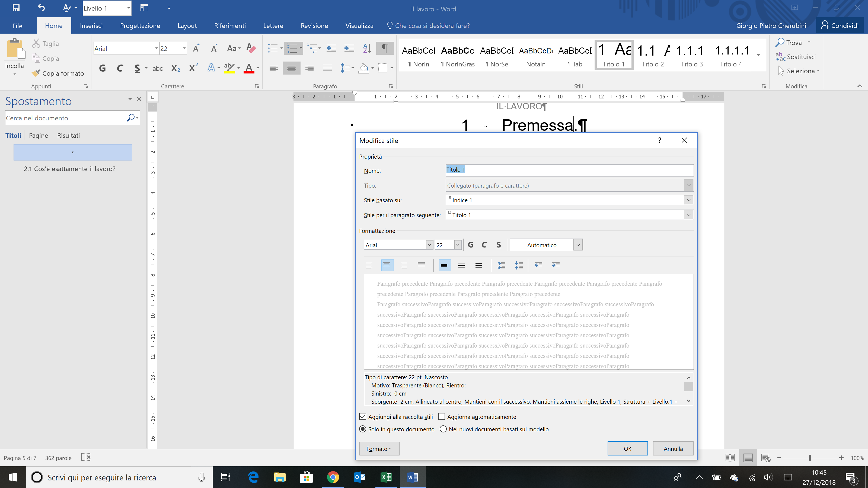Decrease indent in Modifica stile dialog

tap(538, 265)
